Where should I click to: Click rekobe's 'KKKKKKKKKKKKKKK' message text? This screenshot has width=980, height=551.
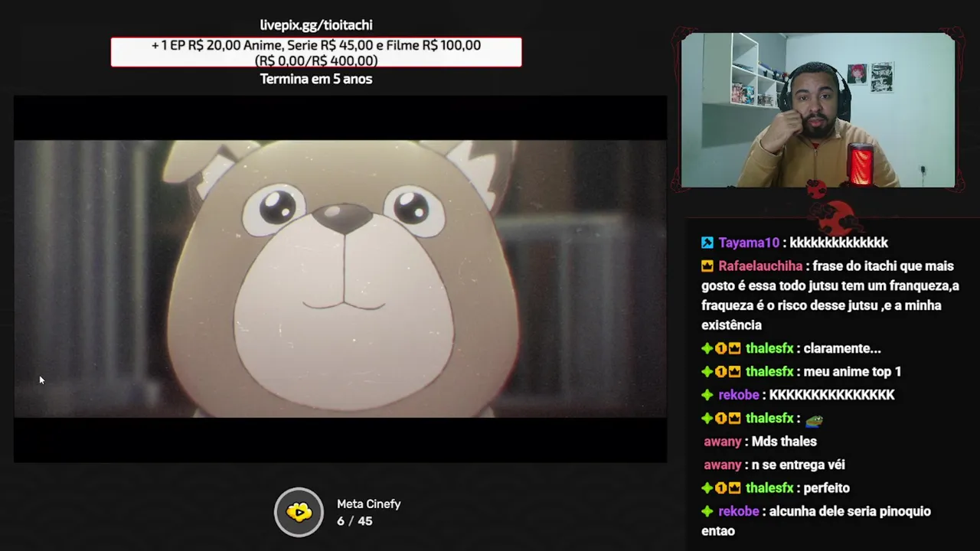(x=832, y=395)
